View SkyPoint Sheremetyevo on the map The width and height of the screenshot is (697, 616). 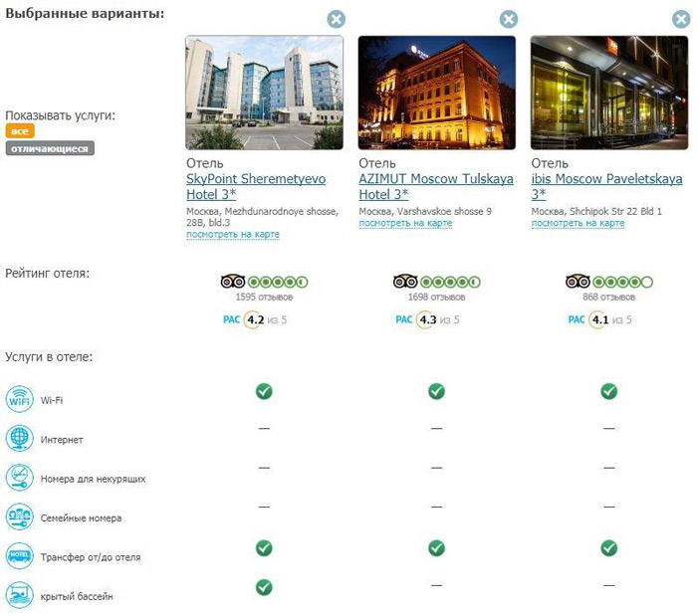(233, 234)
